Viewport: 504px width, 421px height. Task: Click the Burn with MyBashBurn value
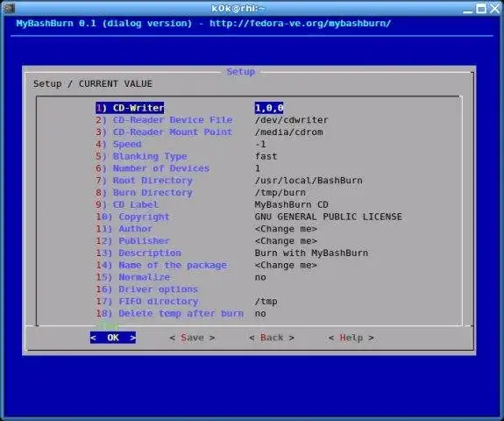click(x=311, y=253)
